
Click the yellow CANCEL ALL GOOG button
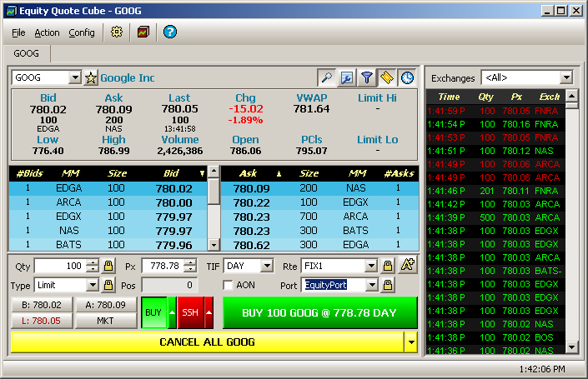(208, 342)
